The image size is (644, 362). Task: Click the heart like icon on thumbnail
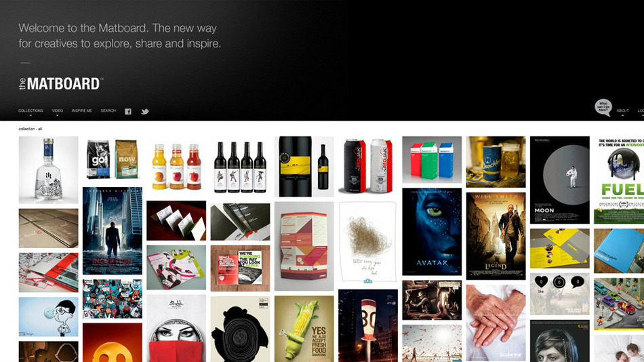(x=541, y=282)
